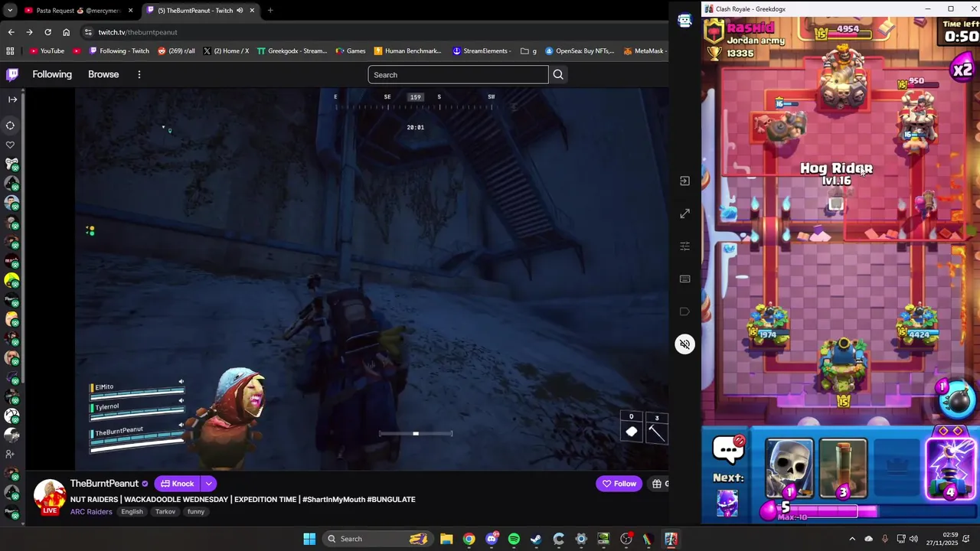Click the emulator mascot icon beside Clash Royale
Viewport: 980px width, 551px height.
click(684, 21)
